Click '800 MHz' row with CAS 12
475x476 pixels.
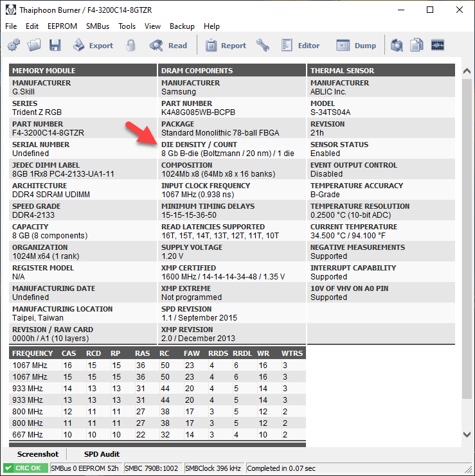pyautogui.click(x=157, y=412)
